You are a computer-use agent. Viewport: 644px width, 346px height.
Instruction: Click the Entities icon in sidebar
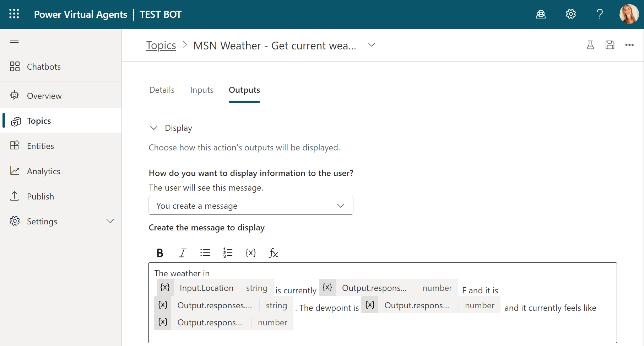[x=15, y=145]
